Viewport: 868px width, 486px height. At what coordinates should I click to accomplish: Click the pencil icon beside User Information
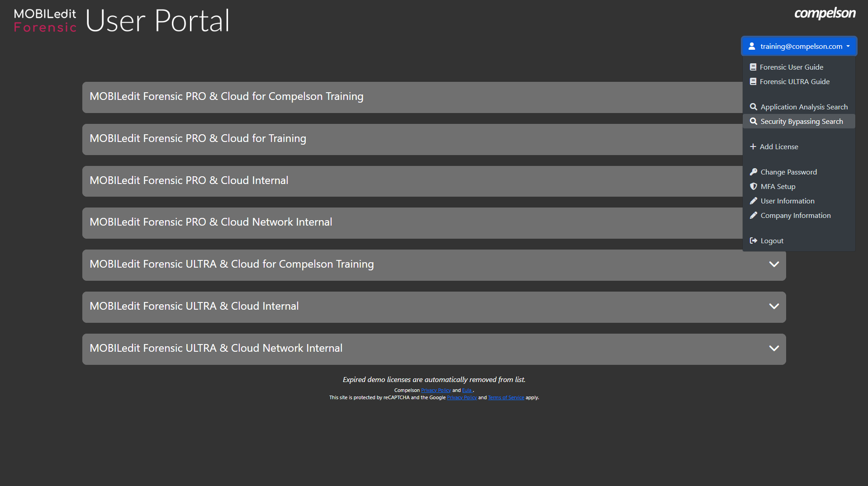pos(754,201)
